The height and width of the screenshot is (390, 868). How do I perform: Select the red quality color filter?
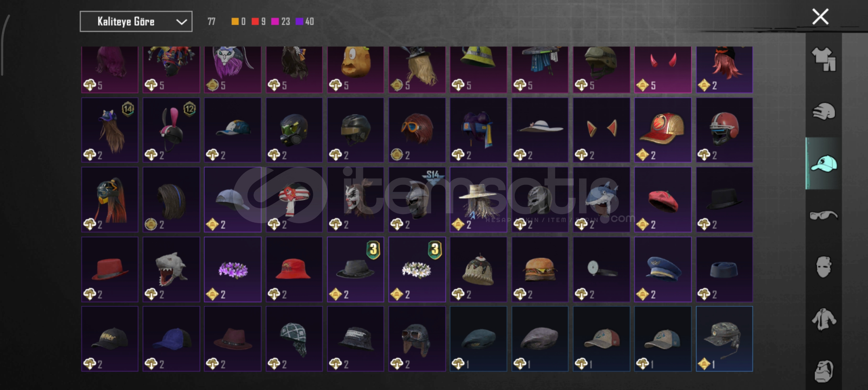coord(258,22)
